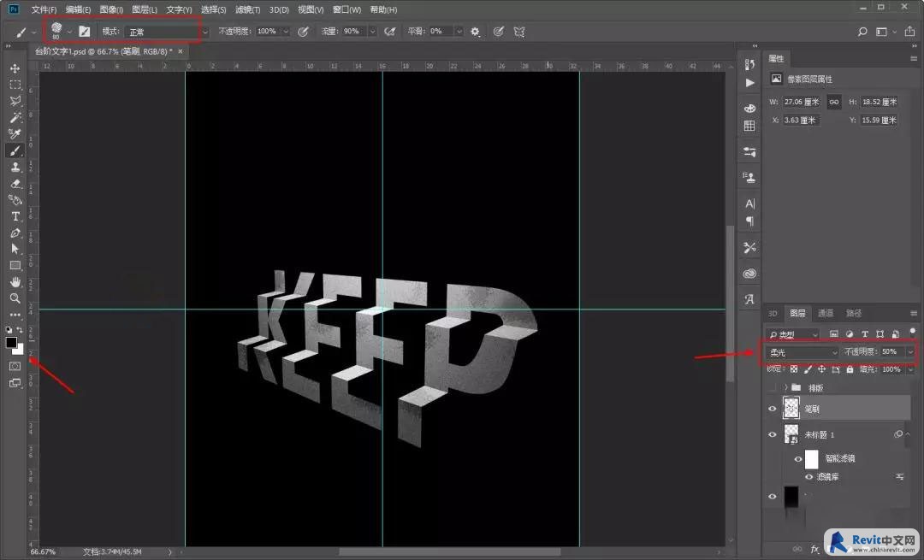Open the brush preset picker dropdown
This screenshot has width=924, height=560.
point(69,32)
